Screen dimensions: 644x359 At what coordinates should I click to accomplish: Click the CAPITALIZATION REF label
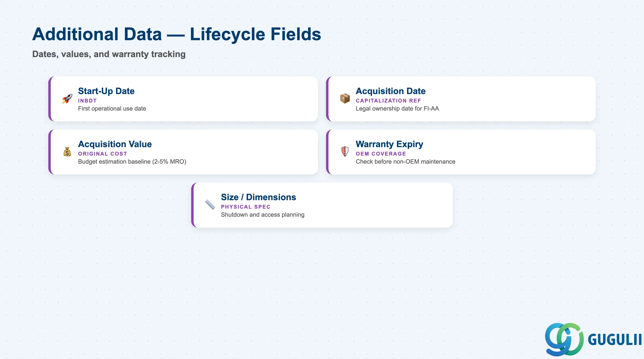(x=388, y=101)
